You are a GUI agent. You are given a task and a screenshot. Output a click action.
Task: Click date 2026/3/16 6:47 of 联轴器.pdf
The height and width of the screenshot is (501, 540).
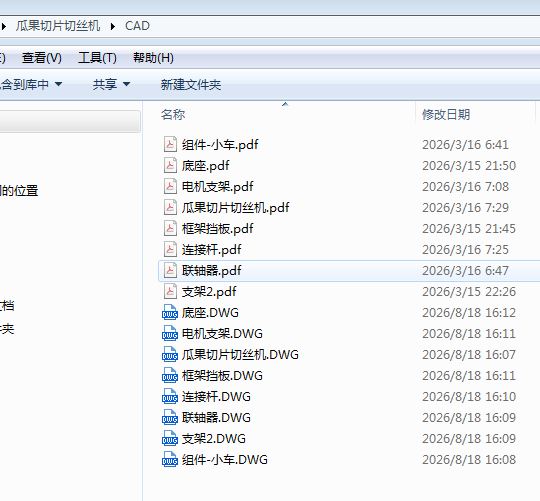coord(465,271)
